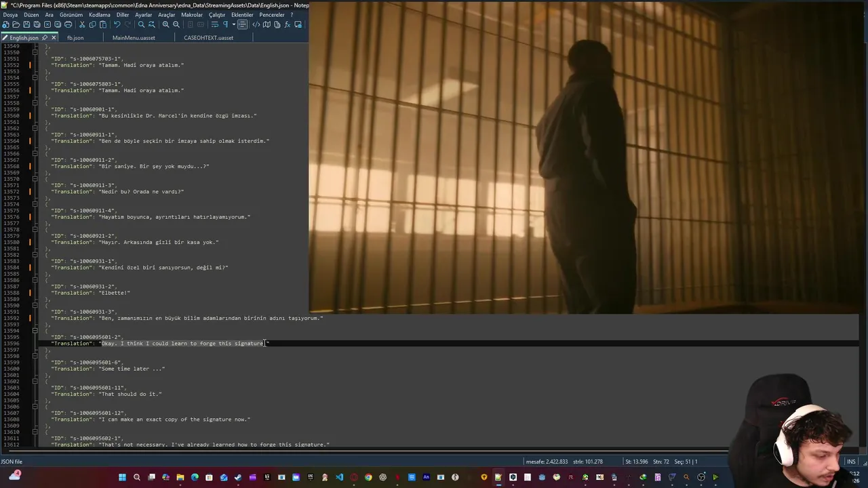
Task: Click the Paste clipboard icon
Action: point(103,24)
